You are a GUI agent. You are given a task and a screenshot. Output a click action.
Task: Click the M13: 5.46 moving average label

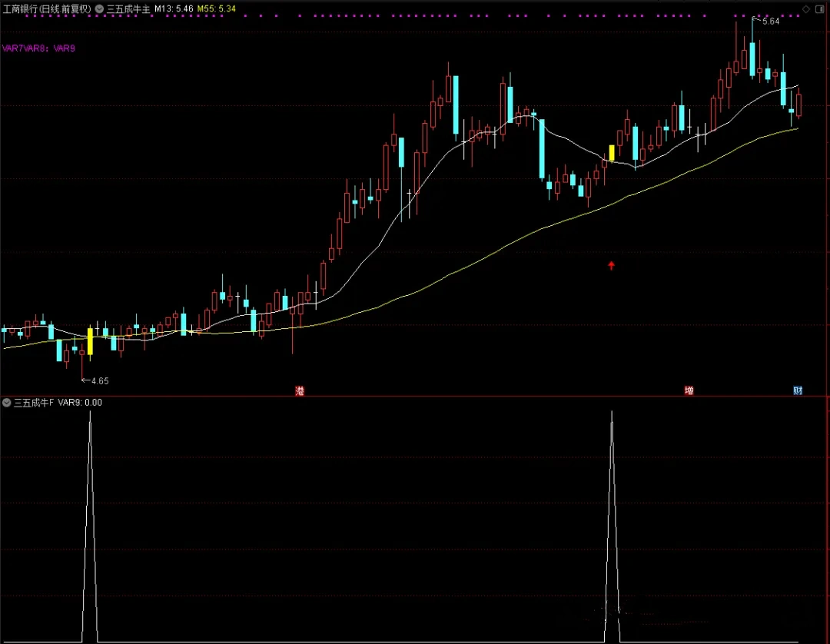(x=174, y=8)
